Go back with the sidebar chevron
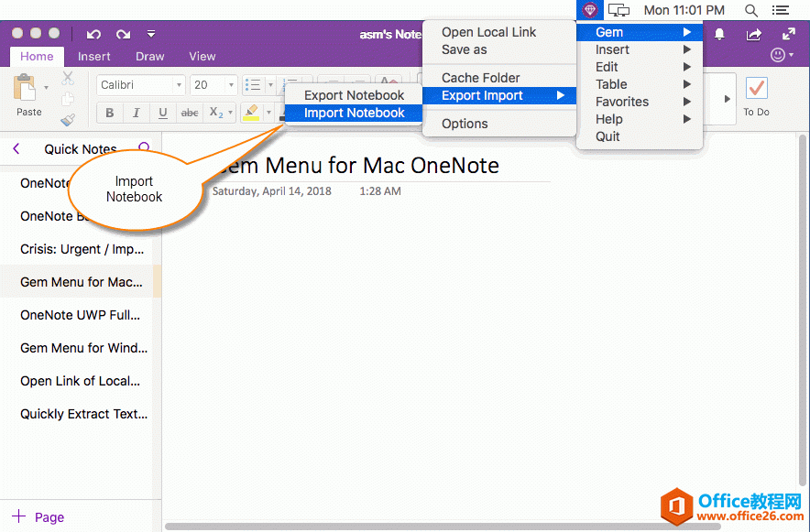The height and width of the screenshot is (532, 810). click(16, 149)
